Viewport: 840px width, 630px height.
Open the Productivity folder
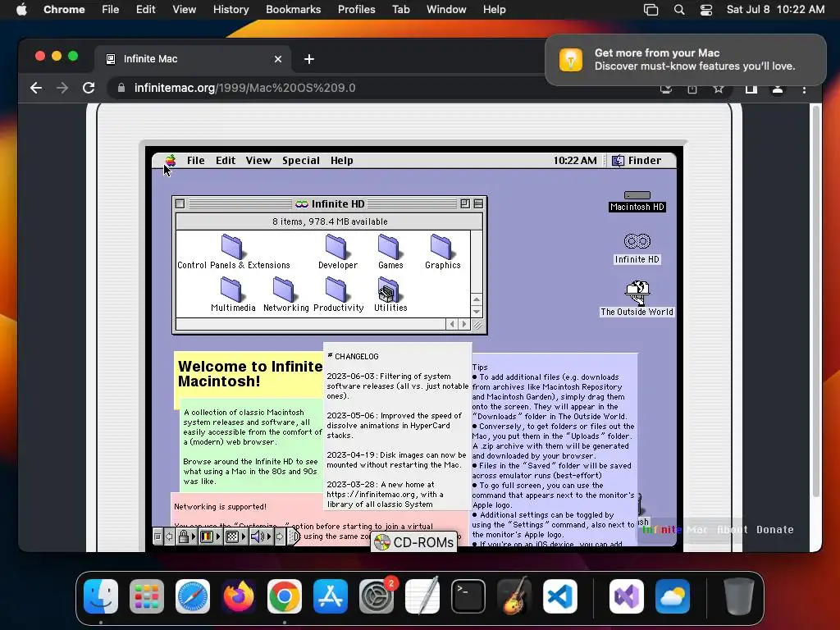pyautogui.click(x=338, y=294)
